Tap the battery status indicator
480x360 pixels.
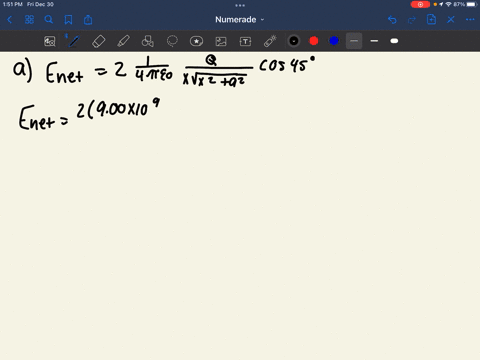coord(472,4)
